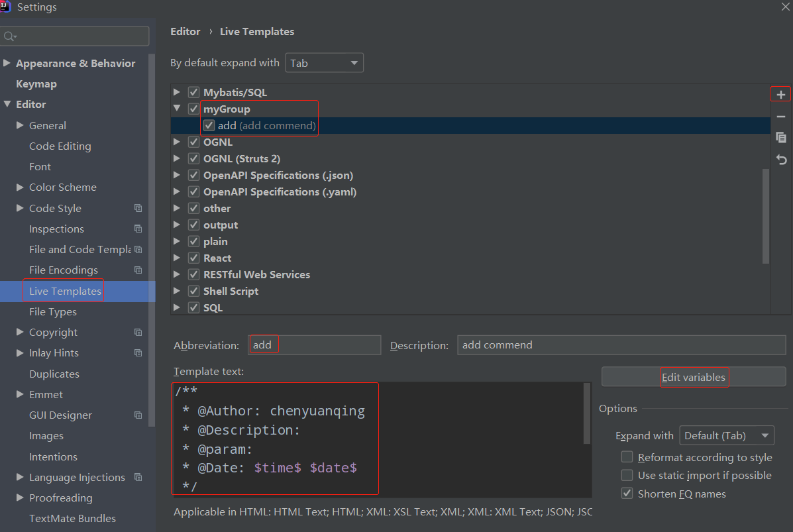Uncheck Shorten FQ names option
The height and width of the screenshot is (532, 793).
(627, 494)
